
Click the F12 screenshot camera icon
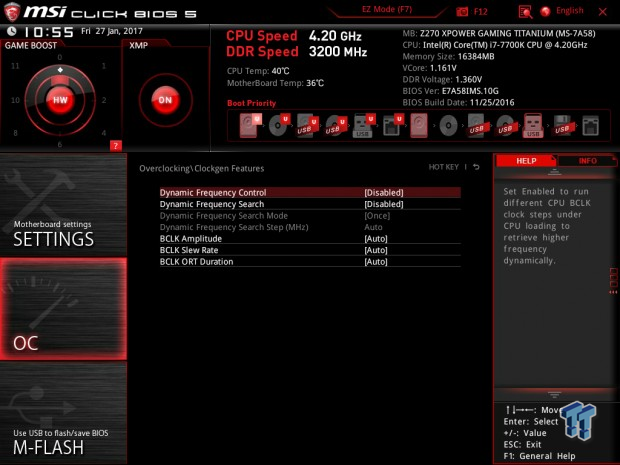(462, 12)
